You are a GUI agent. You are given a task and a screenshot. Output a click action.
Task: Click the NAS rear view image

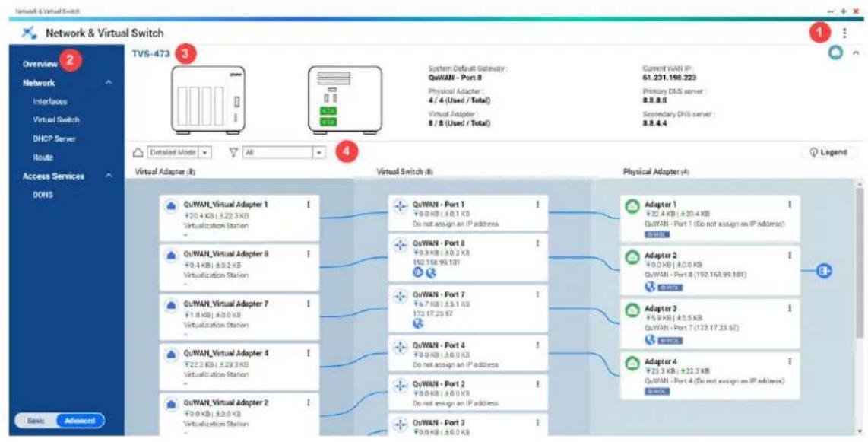(345, 100)
